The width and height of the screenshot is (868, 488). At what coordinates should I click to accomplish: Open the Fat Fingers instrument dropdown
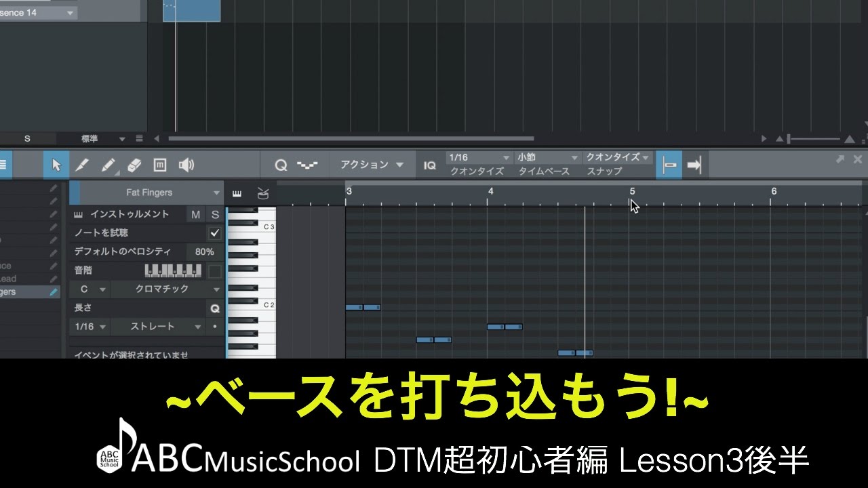click(x=146, y=192)
